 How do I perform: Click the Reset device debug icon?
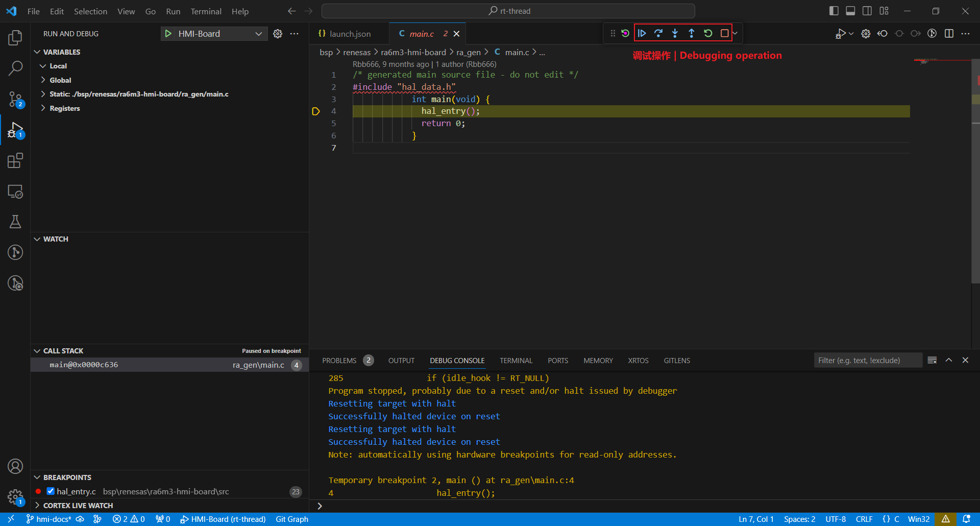625,33
